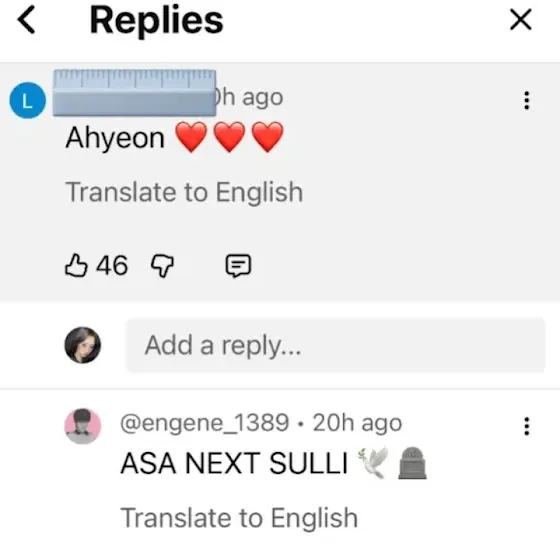Close the Replies panel with X
This screenshot has height=560, width=560.
521,20
